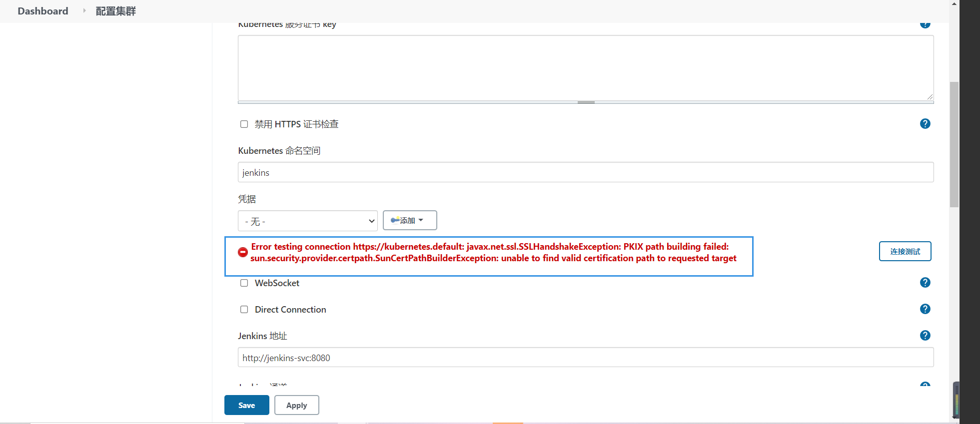980x424 pixels.
Task: Click the Jenkins 地址 label
Action: pyautogui.click(x=262, y=336)
